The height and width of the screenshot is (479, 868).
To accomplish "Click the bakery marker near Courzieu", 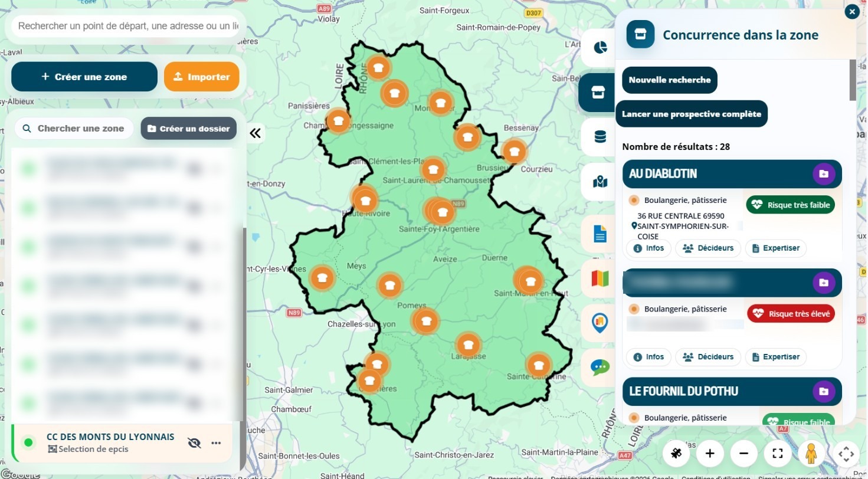I will point(514,151).
